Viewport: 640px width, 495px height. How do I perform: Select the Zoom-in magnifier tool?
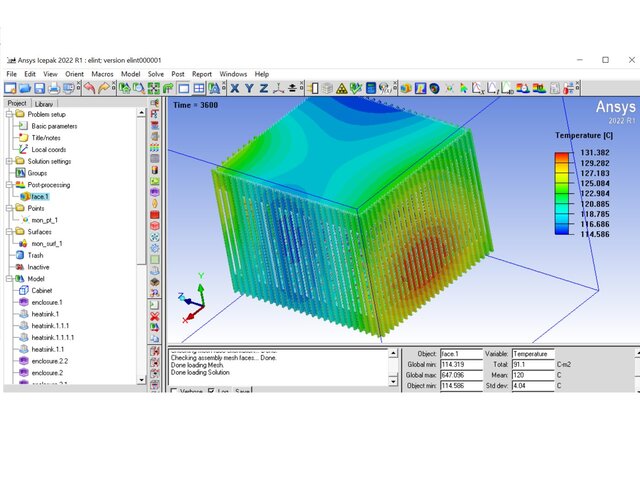tap(139, 88)
